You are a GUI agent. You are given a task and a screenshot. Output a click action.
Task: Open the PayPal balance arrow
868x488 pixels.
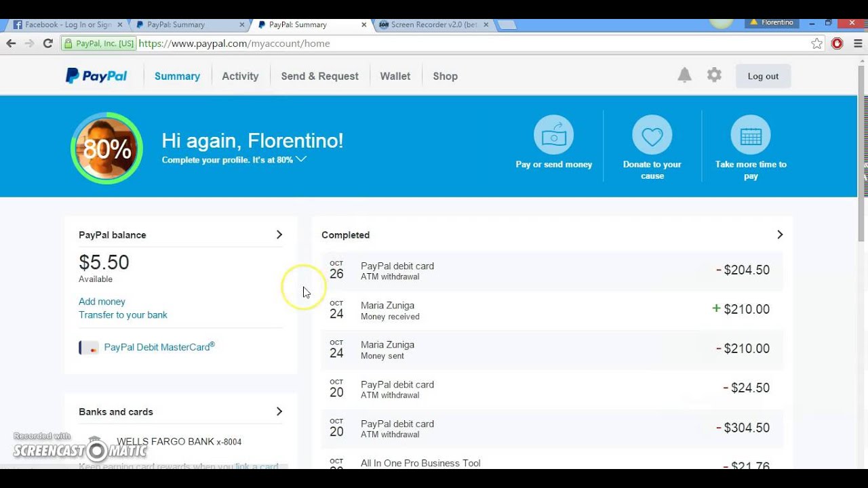(x=279, y=235)
